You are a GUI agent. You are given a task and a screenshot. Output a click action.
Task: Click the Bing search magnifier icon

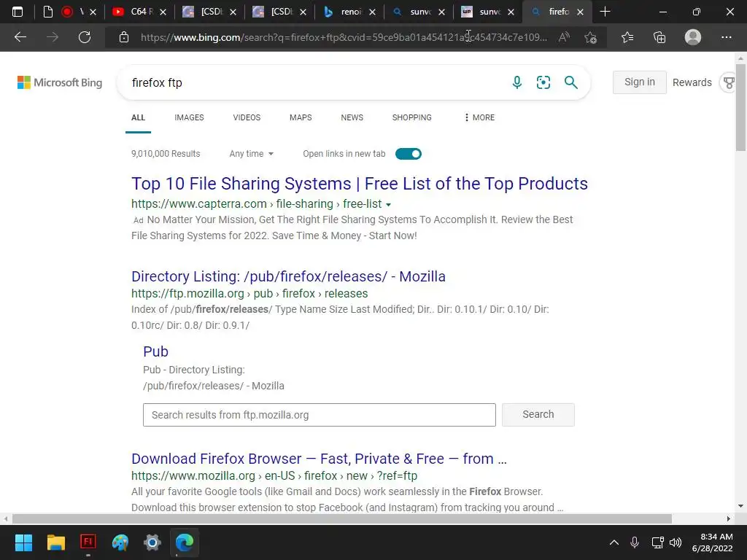point(570,82)
